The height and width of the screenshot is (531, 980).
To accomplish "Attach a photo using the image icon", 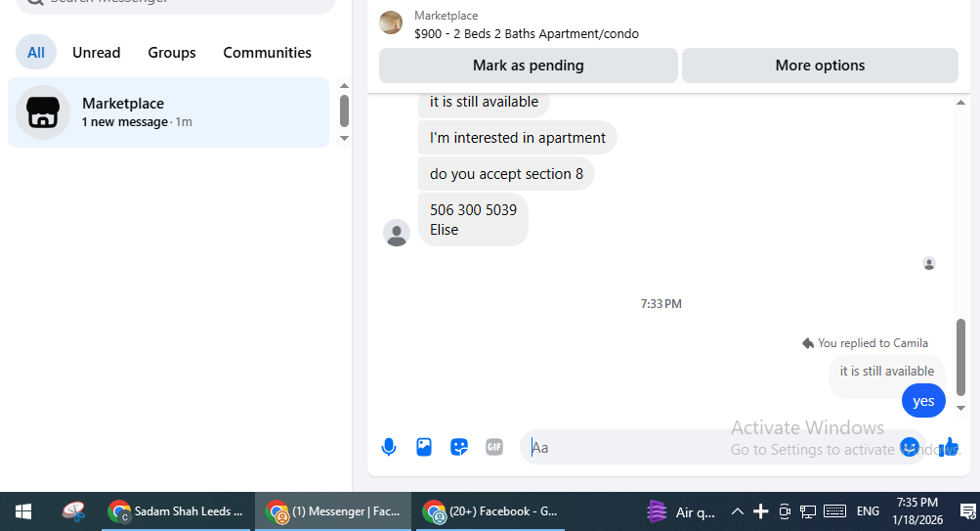I will pos(424,447).
